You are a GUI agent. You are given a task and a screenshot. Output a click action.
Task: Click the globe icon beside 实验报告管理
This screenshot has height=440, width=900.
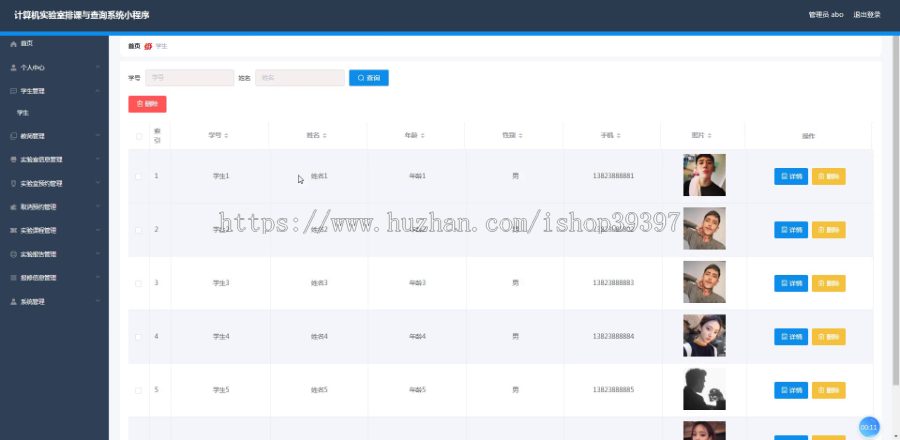[x=13, y=254]
